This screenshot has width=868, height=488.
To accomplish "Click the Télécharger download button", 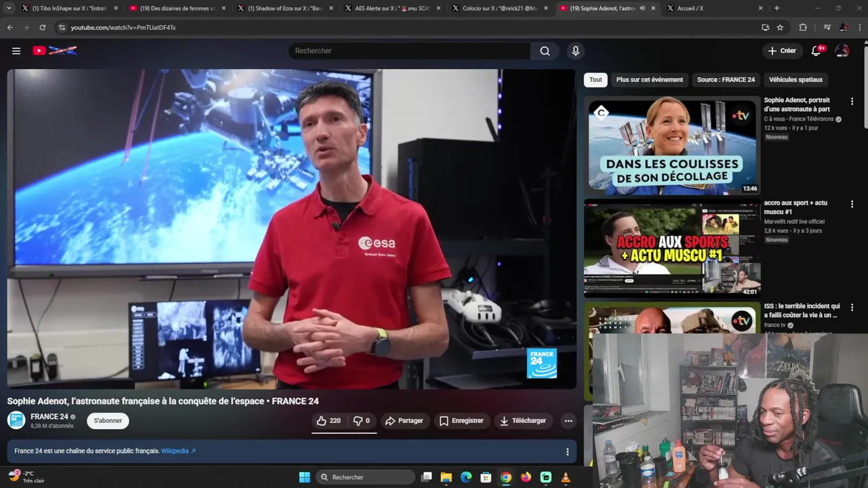I will tap(522, 421).
